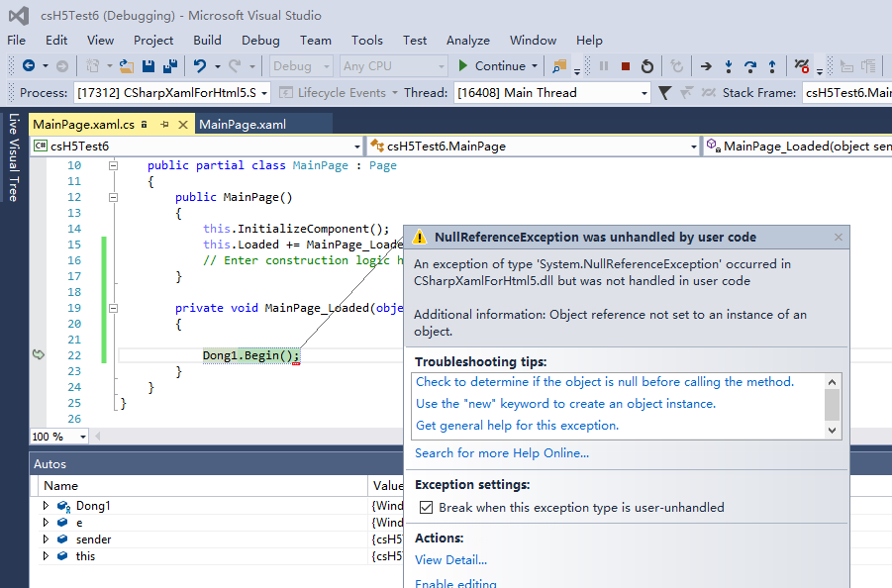Screen dimensions: 892x588
Task: Click the Dong1.Begin(); statement on line 22
Action: 250,355
